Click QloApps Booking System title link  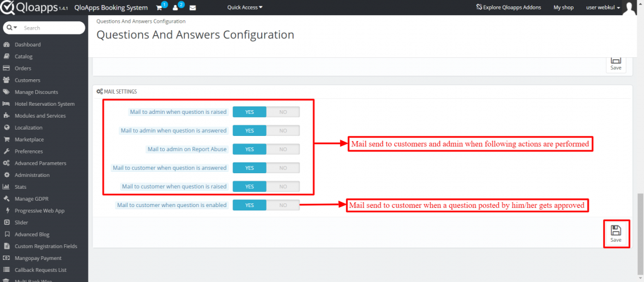(111, 8)
